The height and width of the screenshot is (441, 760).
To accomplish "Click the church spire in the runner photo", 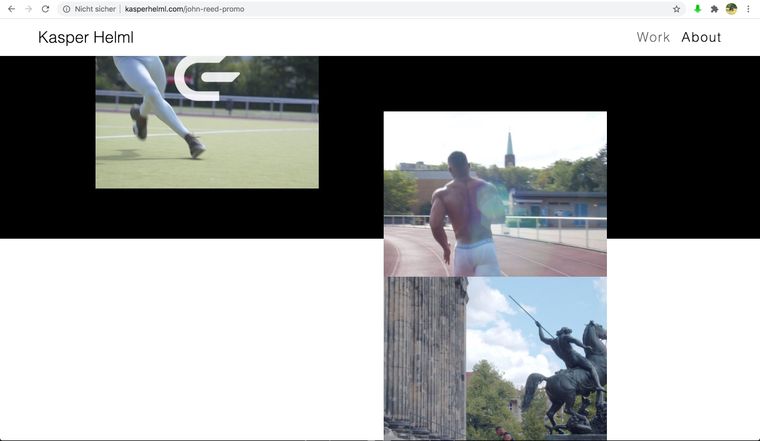I will (x=509, y=148).
